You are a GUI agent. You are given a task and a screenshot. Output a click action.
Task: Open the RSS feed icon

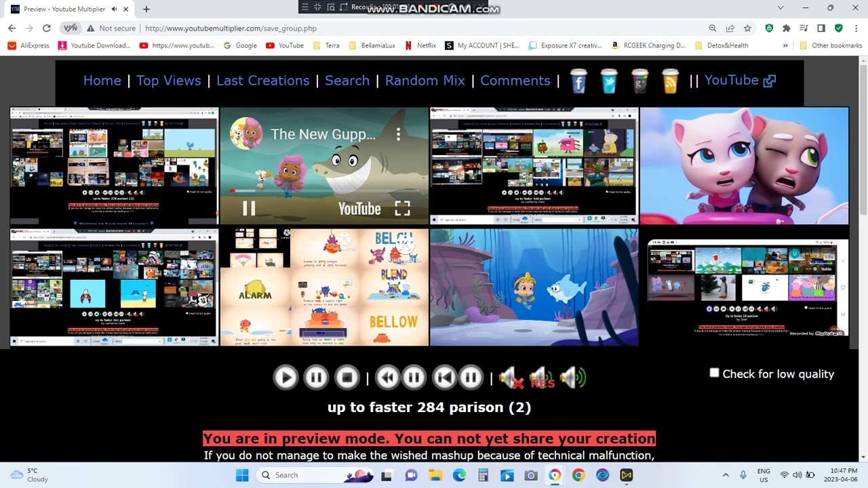click(x=670, y=81)
